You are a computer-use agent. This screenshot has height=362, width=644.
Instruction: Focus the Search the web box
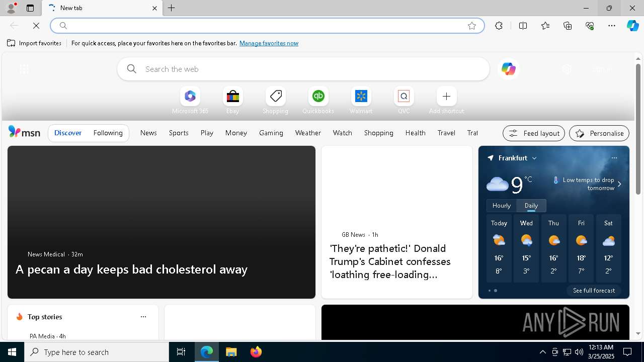point(303,69)
